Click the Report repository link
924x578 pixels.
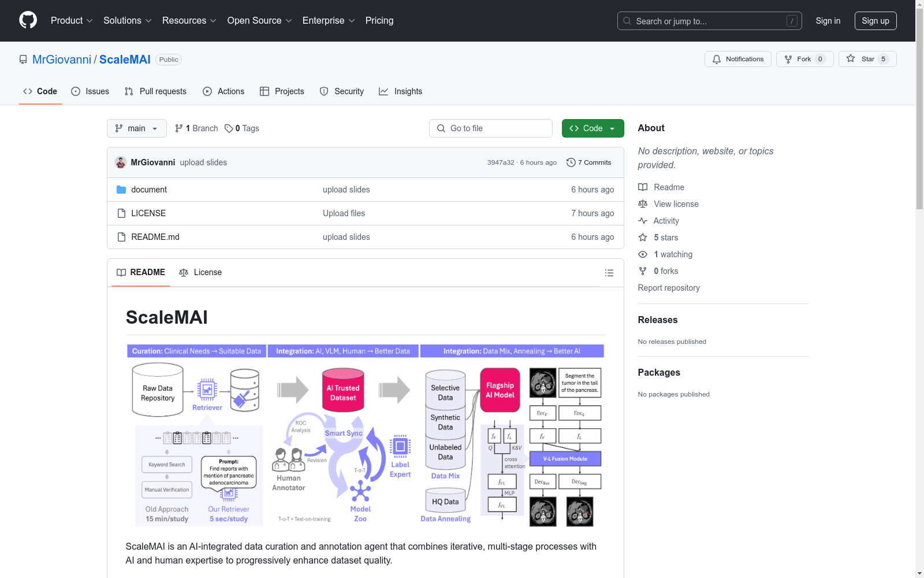point(669,288)
